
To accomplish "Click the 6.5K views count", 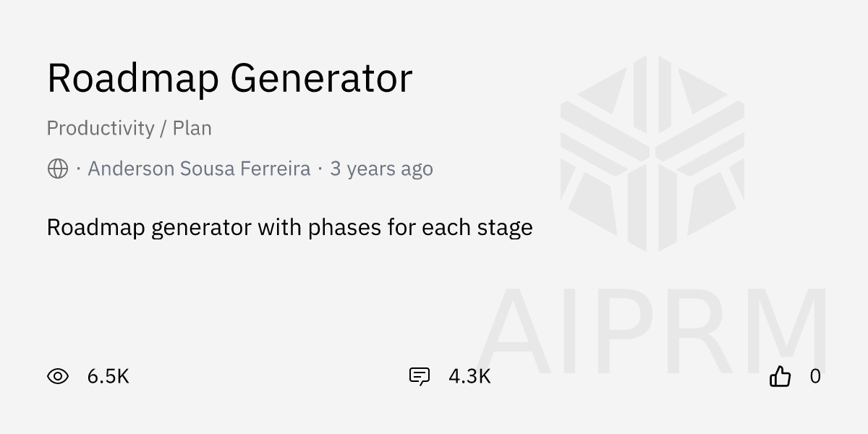I will (108, 376).
